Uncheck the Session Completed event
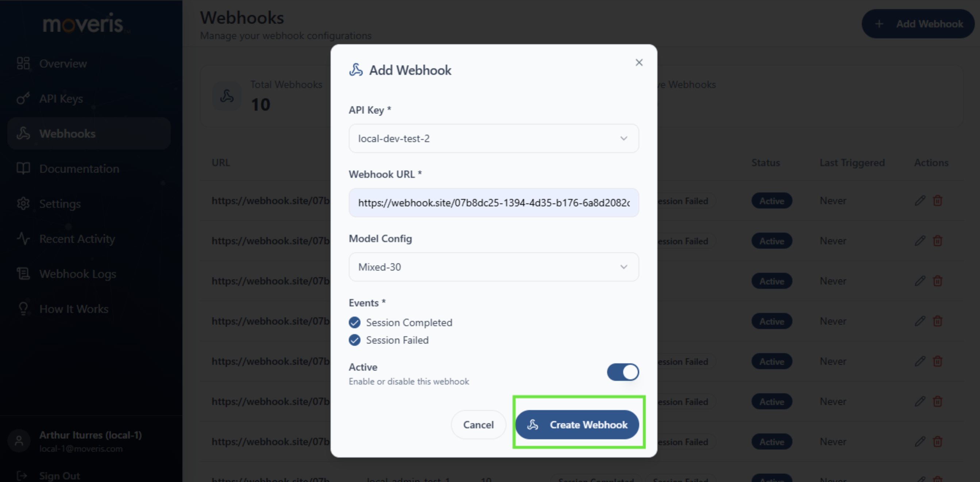 (354, 322)
